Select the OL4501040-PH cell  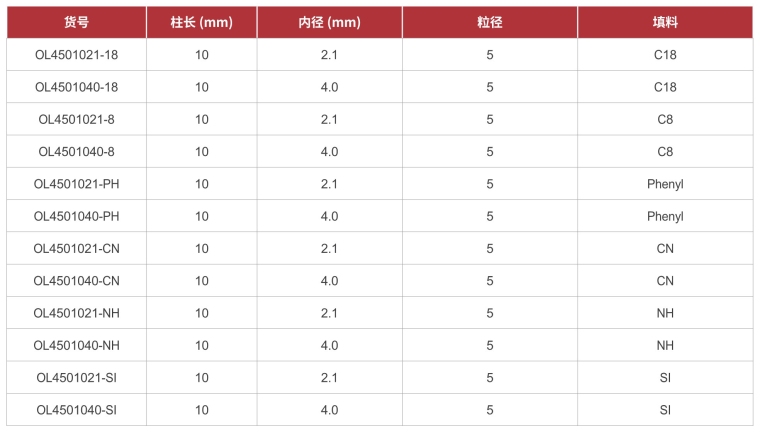(76, 216)
